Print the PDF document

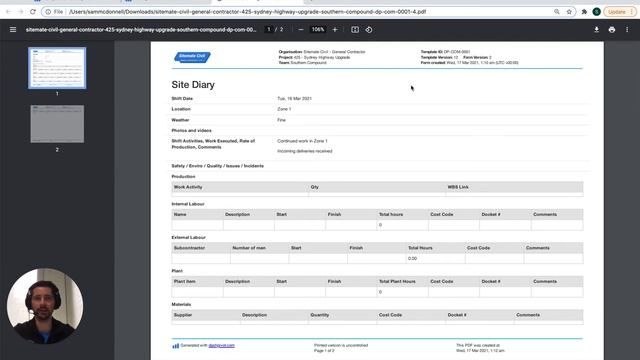(x=611, y=29)
